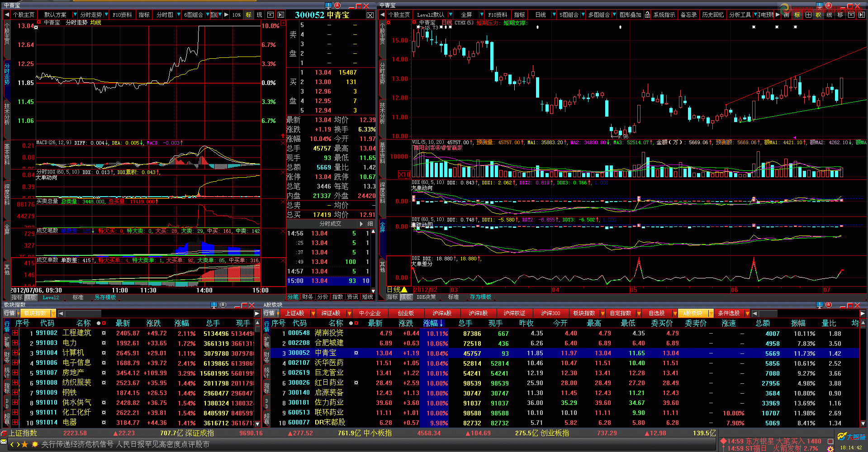
Task: Click the 总手 column header in A股板块
Action: click(465, 323)
